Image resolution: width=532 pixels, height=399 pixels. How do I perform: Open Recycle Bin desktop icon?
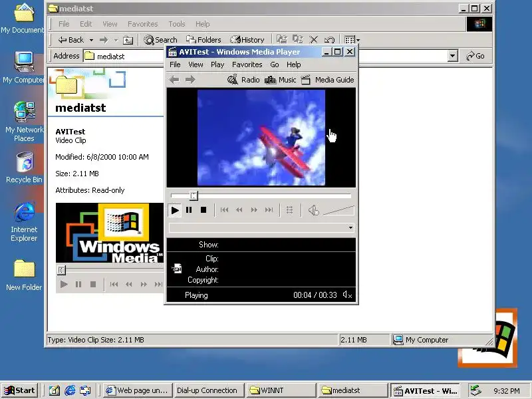pos(24,168)
